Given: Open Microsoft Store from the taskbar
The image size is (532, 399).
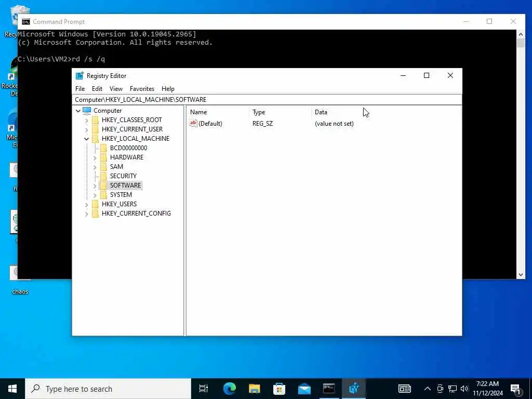Looking at the screenshot, I should [279, 389].
